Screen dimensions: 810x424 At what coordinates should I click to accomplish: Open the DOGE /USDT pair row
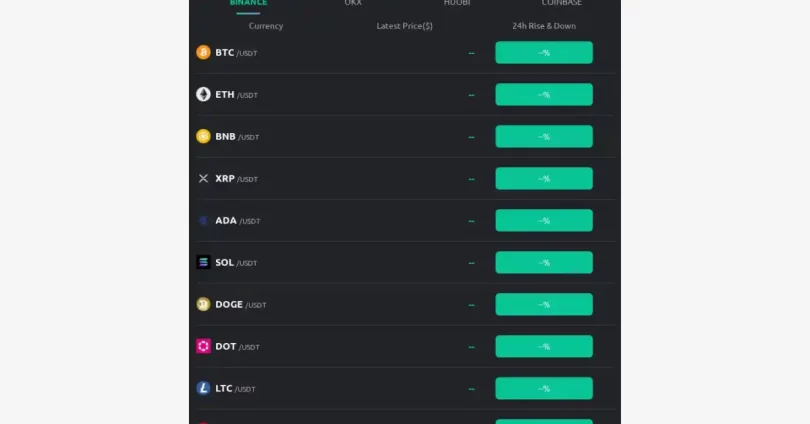(x=405, y=304)
